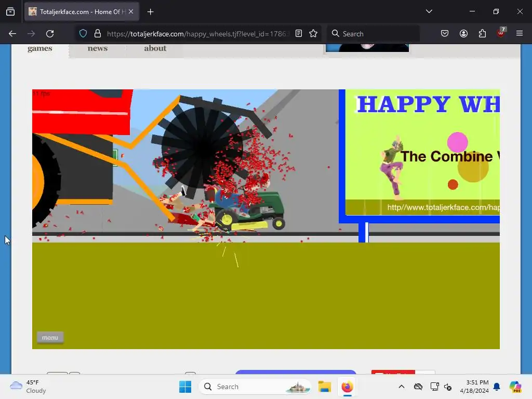The image size is (532, 399).
Task: Open the Save to Pocket button
Action: (445, 34)
